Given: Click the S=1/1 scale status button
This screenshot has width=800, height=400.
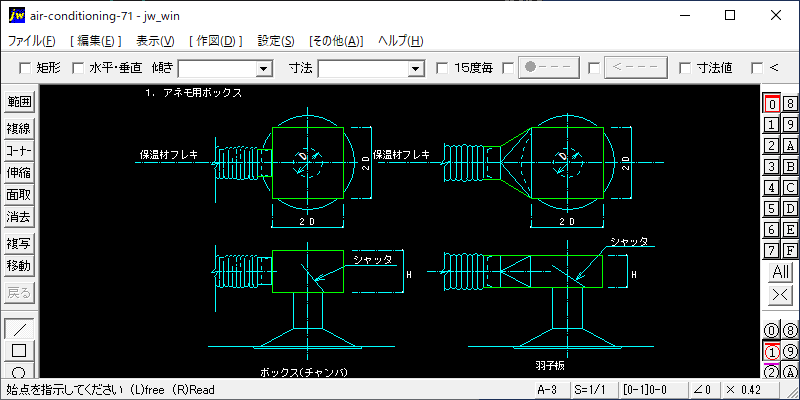Looking at the screenshot, I should click(x=592, y=390).
